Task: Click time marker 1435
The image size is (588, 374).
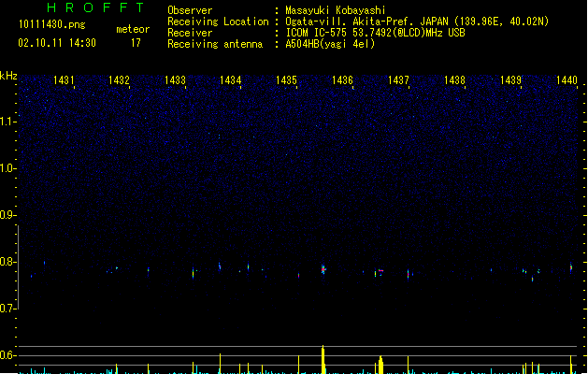Action: click(286, 80)
